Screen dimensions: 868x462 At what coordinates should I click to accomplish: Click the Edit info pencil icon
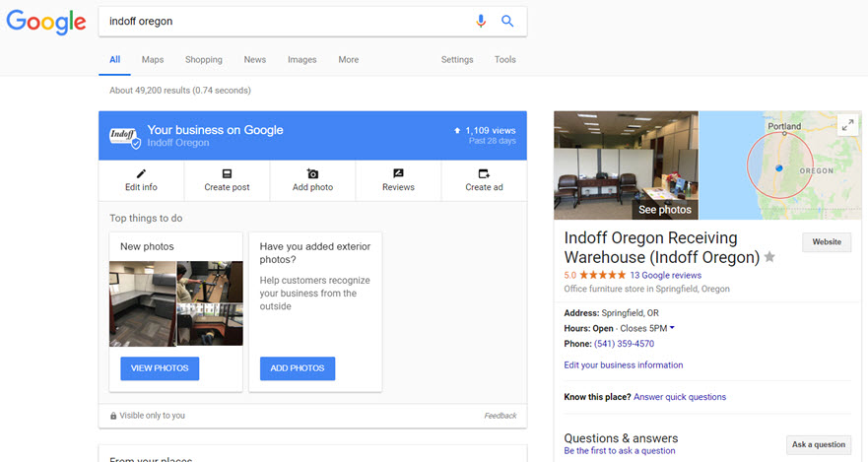141,173
